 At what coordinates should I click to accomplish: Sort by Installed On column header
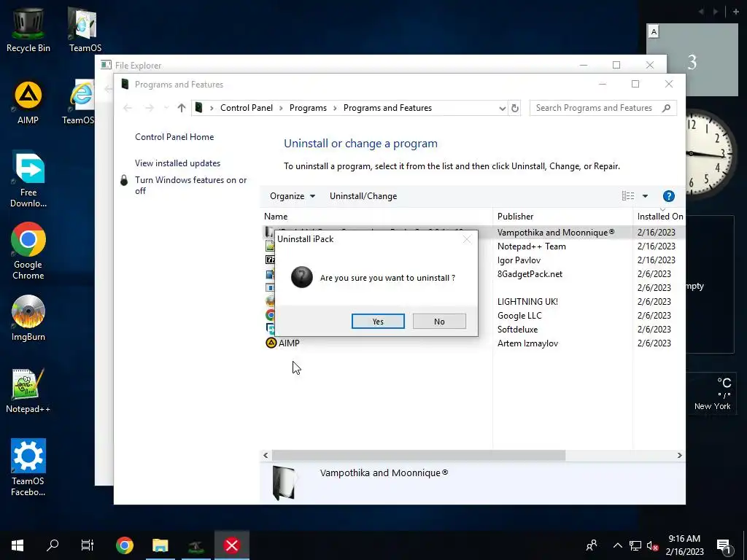coord(659,217)
